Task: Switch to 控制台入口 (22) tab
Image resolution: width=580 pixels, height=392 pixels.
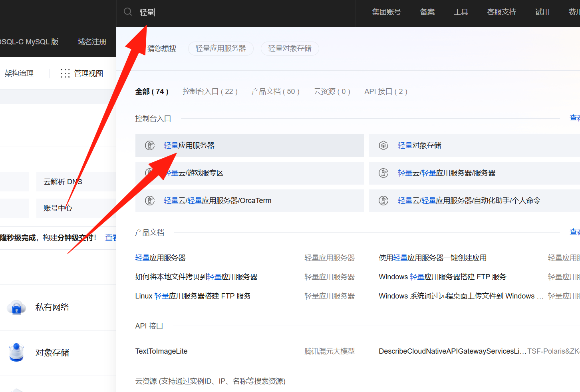Action: (210, 92)
